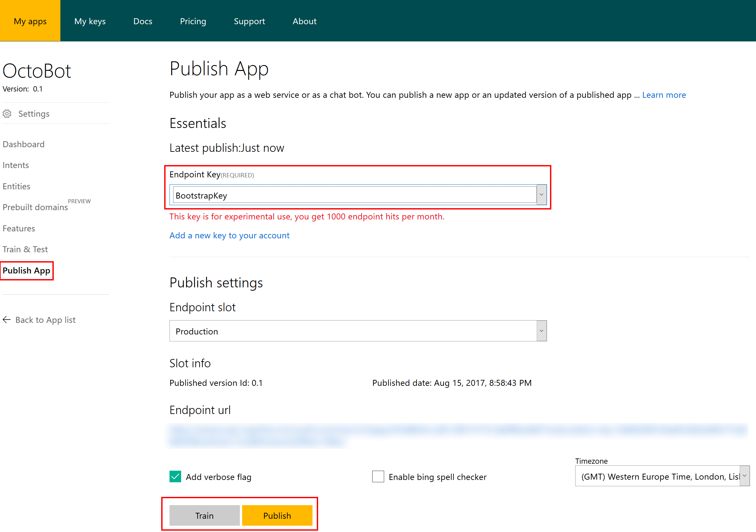Screen dimensions: 756x532
Task: Follow the Learn more link
Action: [664, 95]
